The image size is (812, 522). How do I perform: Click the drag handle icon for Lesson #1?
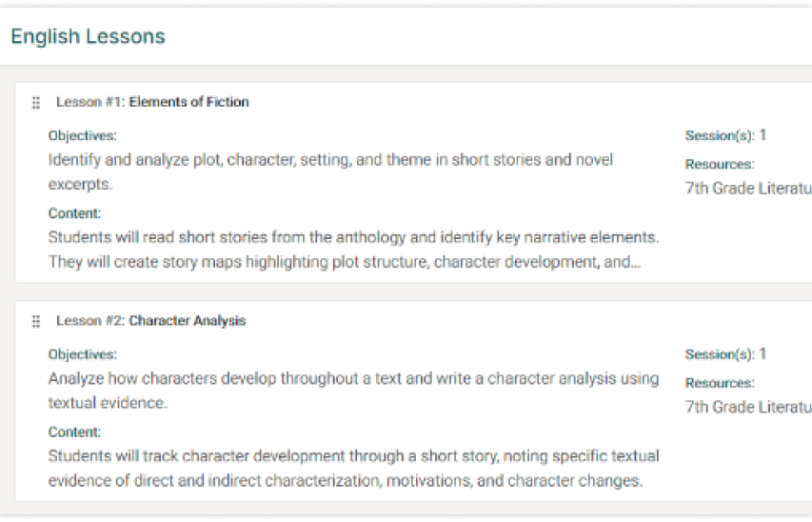[36, 103]
